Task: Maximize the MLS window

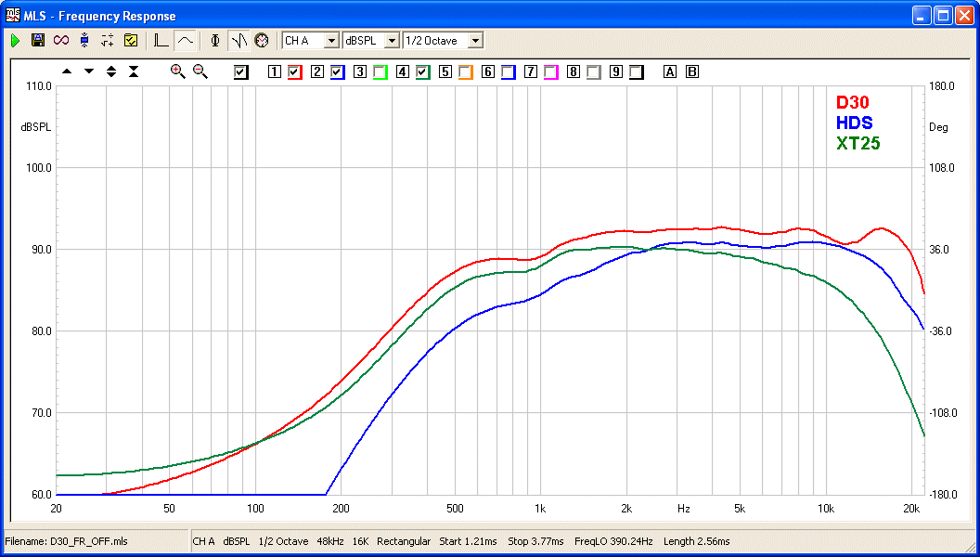Action: click(x=943, y=17)
